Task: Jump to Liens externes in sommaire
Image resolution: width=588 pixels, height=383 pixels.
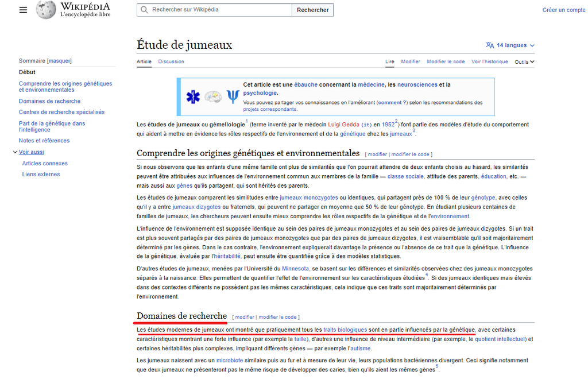Action: click(x=41, y=175)
